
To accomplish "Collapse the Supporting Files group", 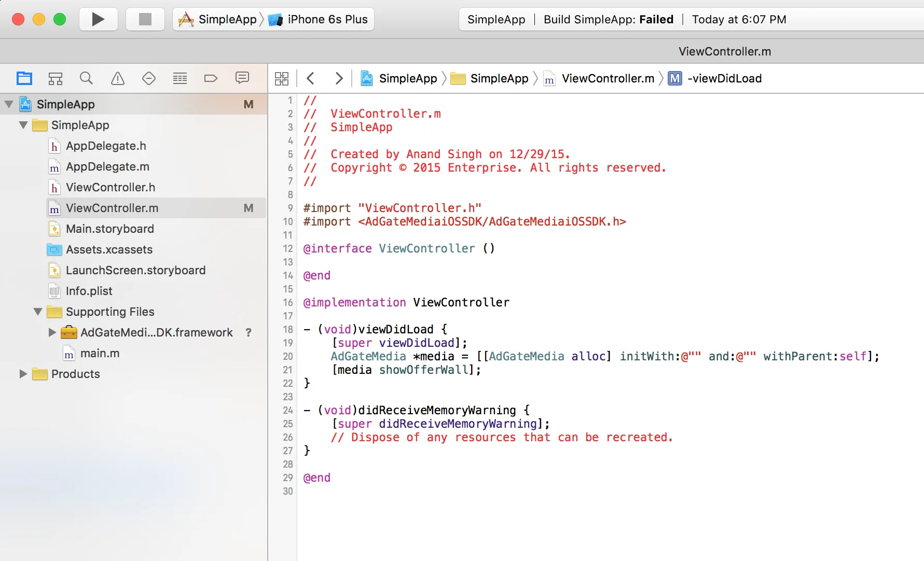I will [x=38, y=312].
